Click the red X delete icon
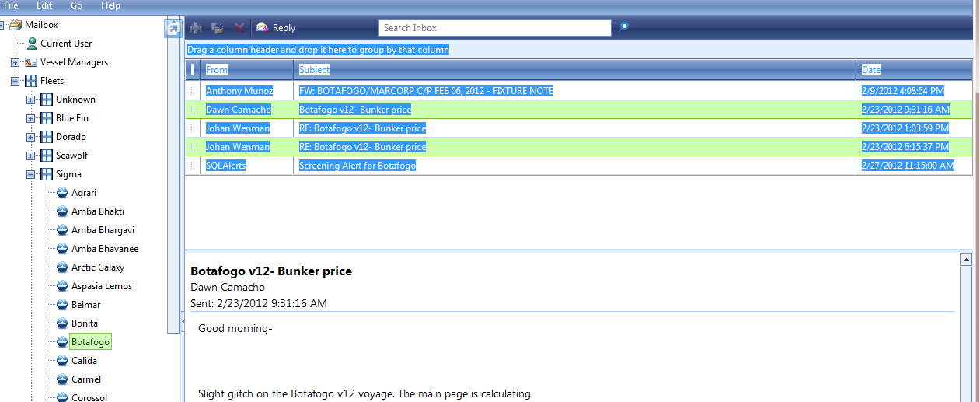 tap(239, 27)
